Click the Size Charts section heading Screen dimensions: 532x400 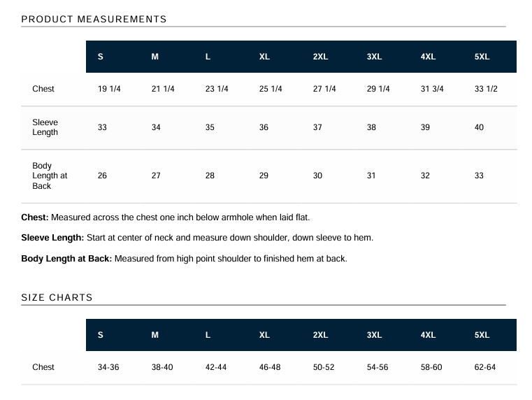57,297
